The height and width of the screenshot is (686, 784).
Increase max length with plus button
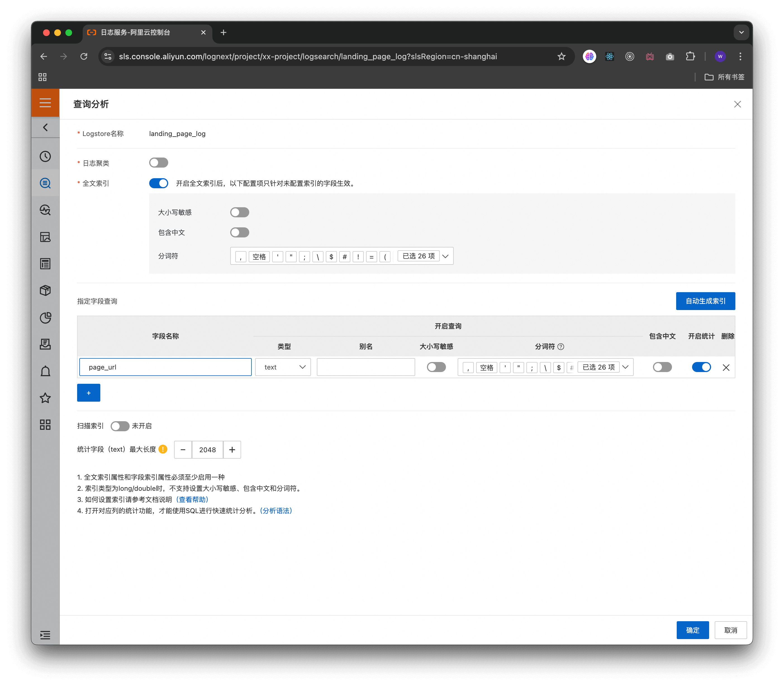232,450
